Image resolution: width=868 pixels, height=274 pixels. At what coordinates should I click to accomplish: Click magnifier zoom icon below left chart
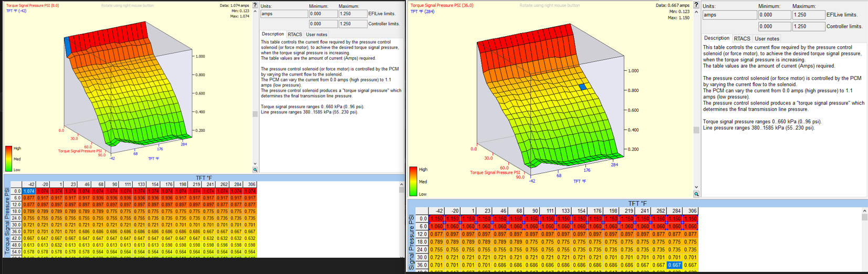coord(255,170)
